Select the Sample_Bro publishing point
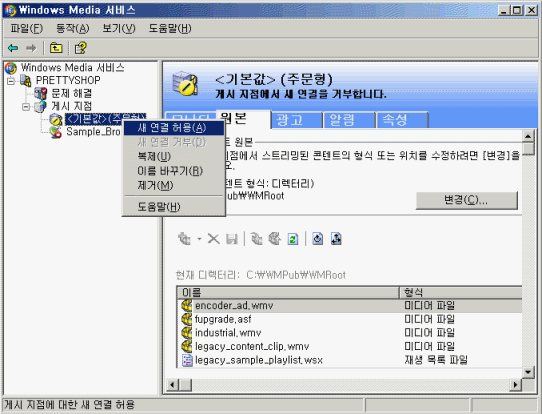 [x=93, y=132]
